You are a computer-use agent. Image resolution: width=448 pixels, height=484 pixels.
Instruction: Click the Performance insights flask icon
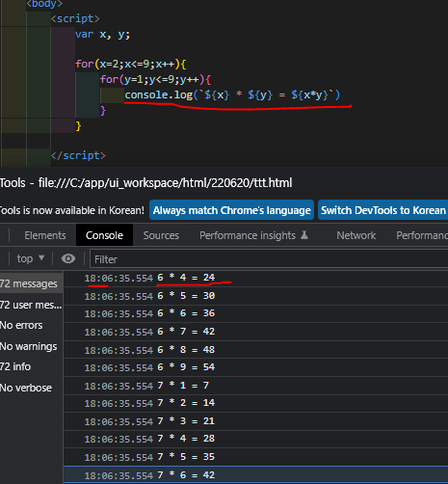pos(304,235)
